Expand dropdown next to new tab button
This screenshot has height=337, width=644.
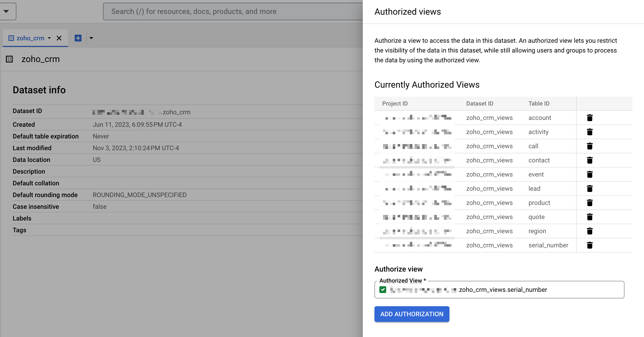(x=91, y=38)
